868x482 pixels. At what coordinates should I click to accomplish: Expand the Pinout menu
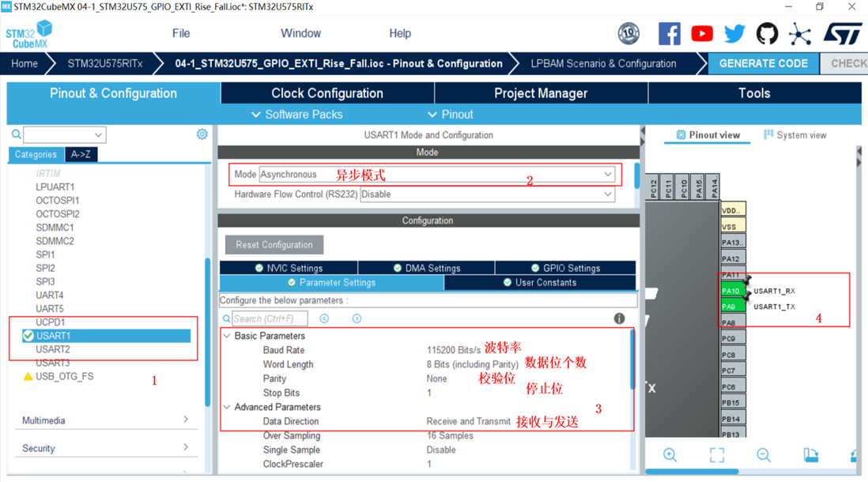[x=451, y=115]
